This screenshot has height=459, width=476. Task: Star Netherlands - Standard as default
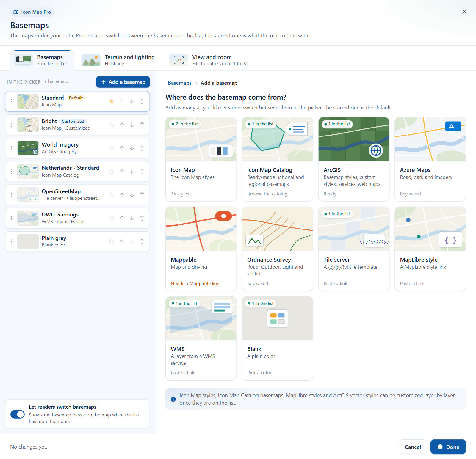(x=112, y=172)
